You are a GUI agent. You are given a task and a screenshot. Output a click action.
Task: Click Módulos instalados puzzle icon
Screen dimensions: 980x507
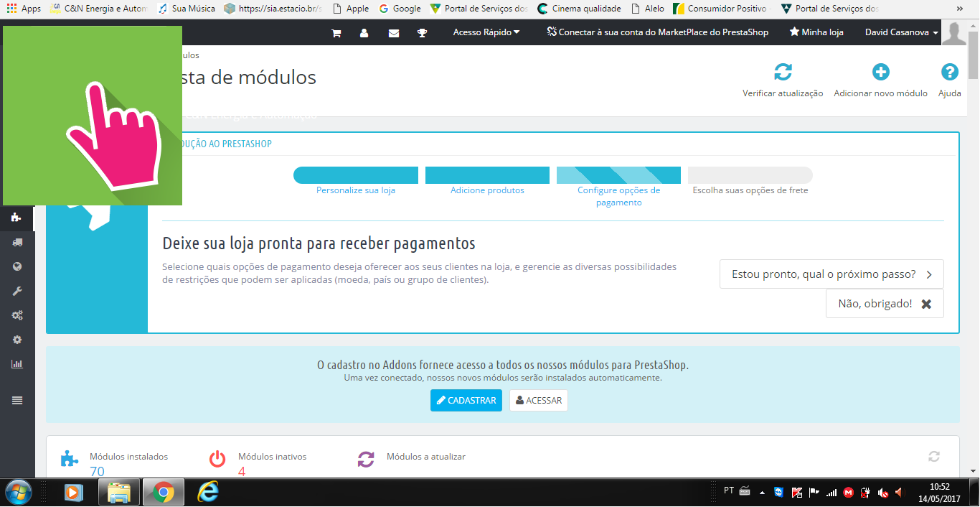coord(70,458)
